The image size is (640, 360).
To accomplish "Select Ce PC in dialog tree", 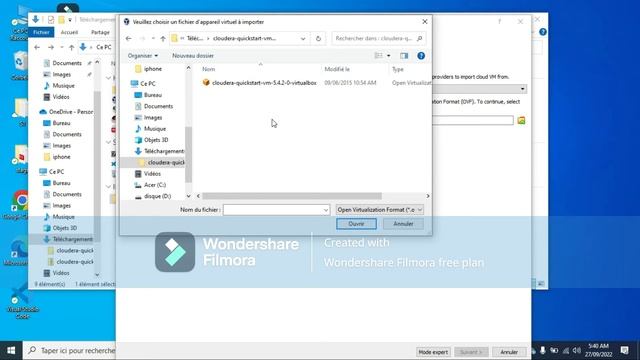I will tap(148, 83).
